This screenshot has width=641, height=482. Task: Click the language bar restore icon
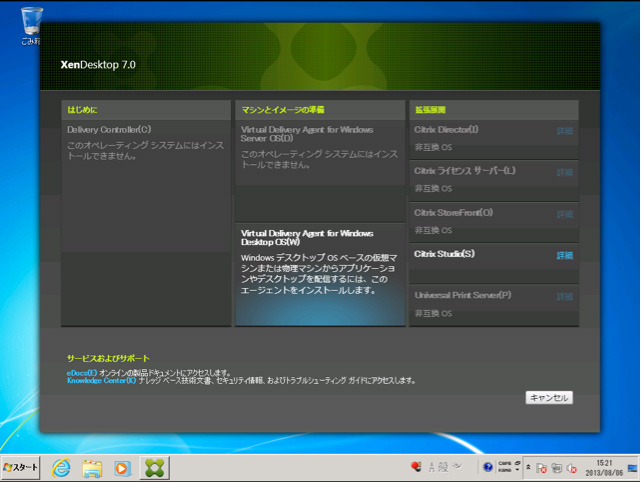coord(518,463)
